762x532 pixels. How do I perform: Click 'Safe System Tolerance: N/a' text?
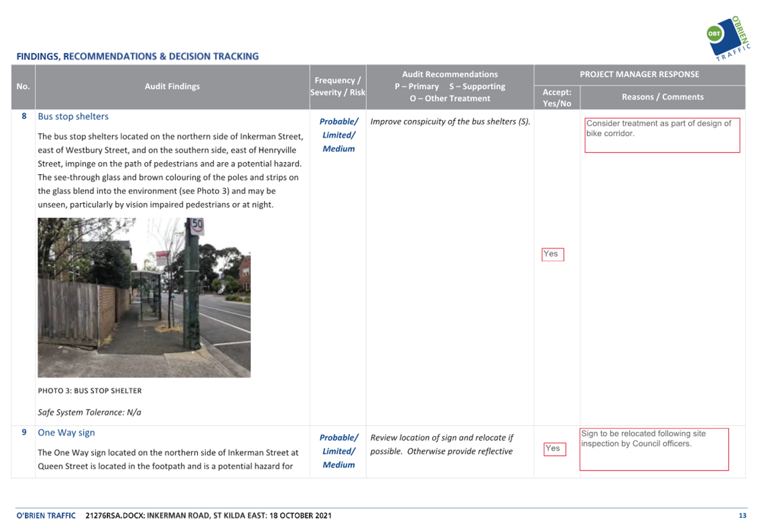tap(89, 412)
